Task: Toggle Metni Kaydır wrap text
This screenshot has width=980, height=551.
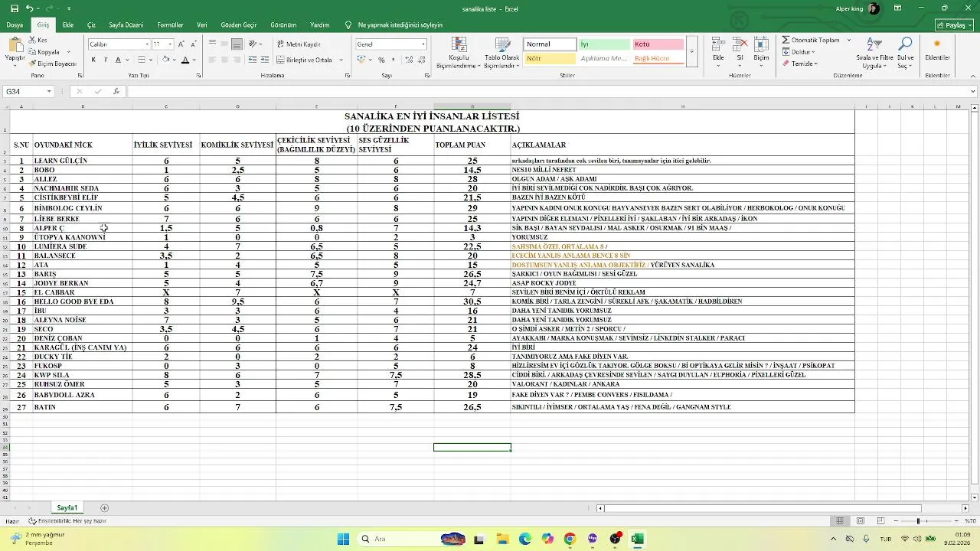Action: pos(299,44)
